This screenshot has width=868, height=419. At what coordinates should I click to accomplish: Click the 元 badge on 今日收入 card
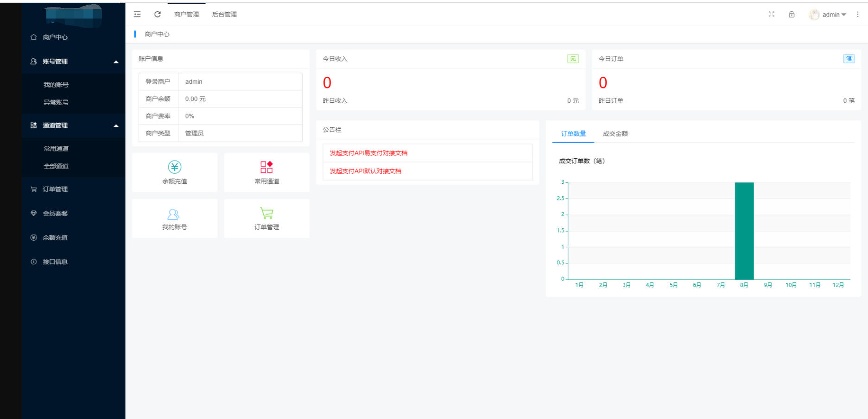point(573,59)
